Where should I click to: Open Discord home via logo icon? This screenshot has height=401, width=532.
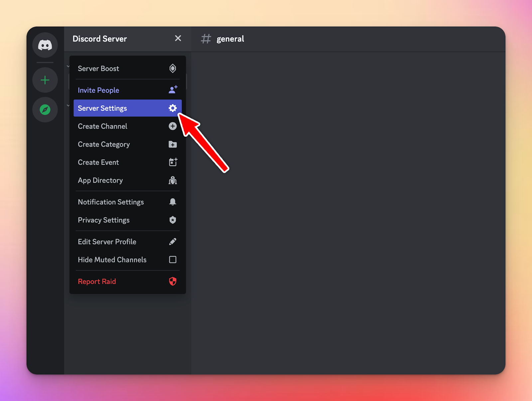click(x=45, y=45)
